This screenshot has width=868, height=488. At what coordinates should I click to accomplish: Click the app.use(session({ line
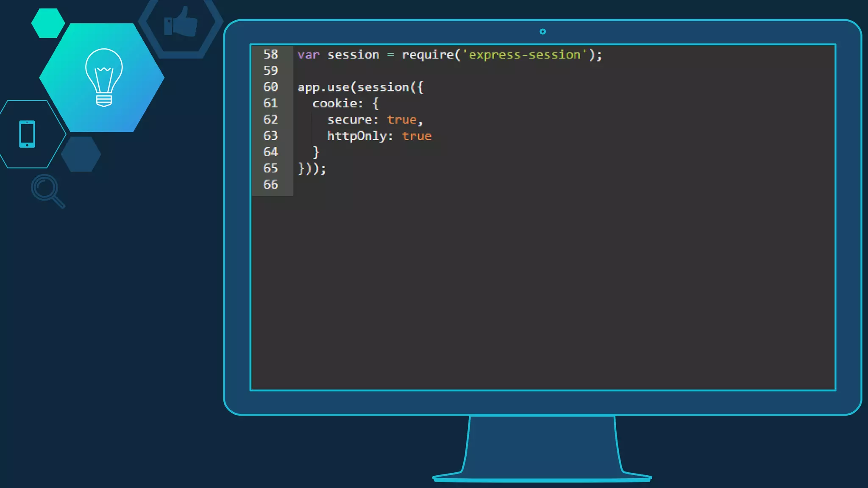click(x=360, y=88)
